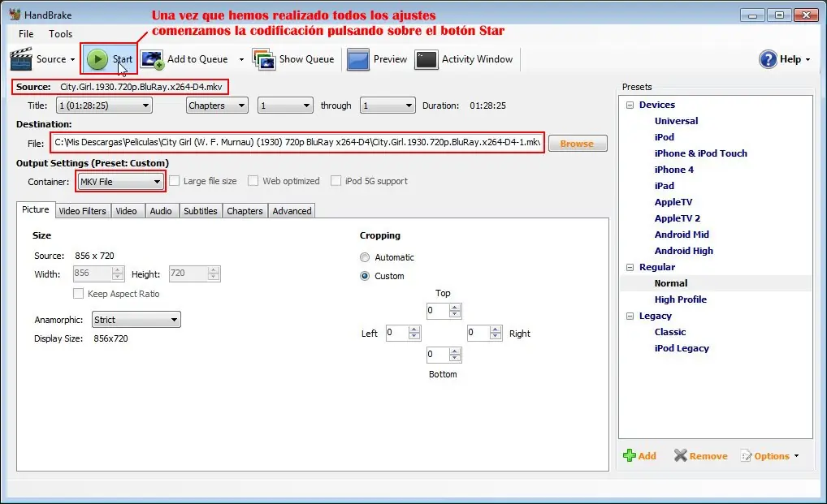
Task: Collapse the Regular presets group
Action: point(630,267)
